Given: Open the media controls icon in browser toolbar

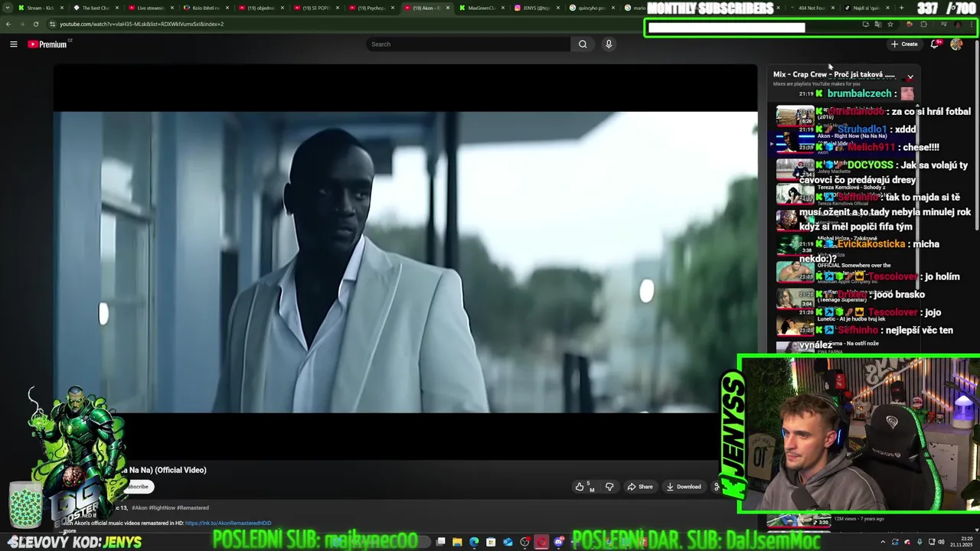Looking at the screenshot, I should click(944, 24).
